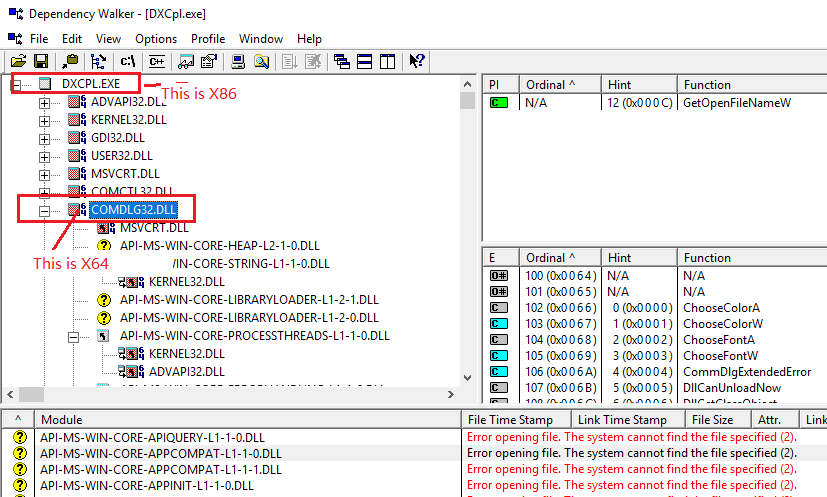
Task: Click the Cascade windows icon
Action: [341, 62]
